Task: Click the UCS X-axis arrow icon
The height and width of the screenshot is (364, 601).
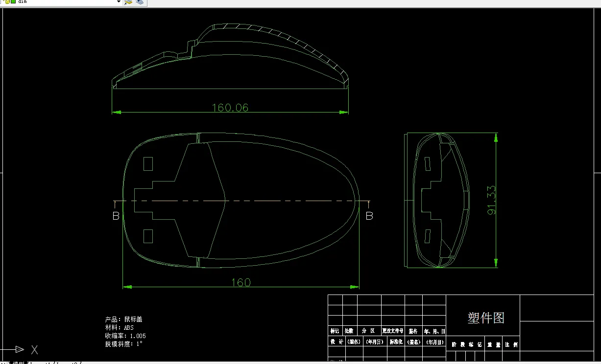Action: [20, 349]
